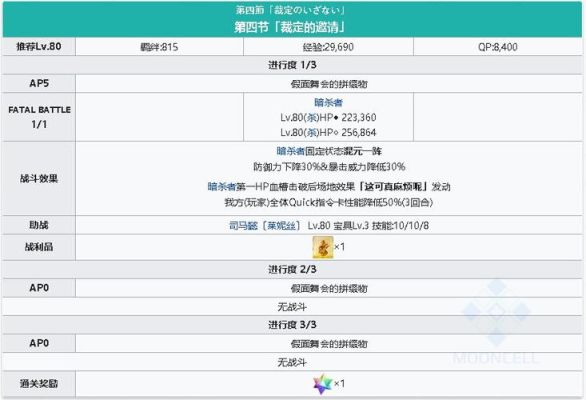
Task: Click the FATAL BATTLE 1/1 label
Action: [x=39, y=117]
